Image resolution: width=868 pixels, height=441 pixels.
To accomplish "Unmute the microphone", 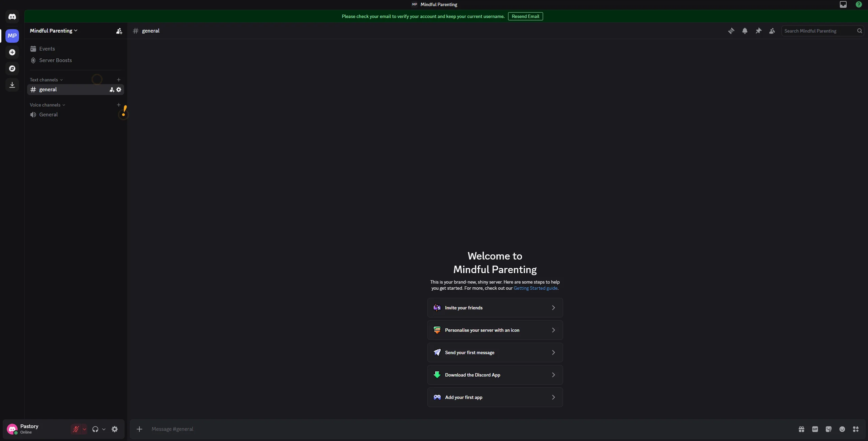I will pos(75,429).
